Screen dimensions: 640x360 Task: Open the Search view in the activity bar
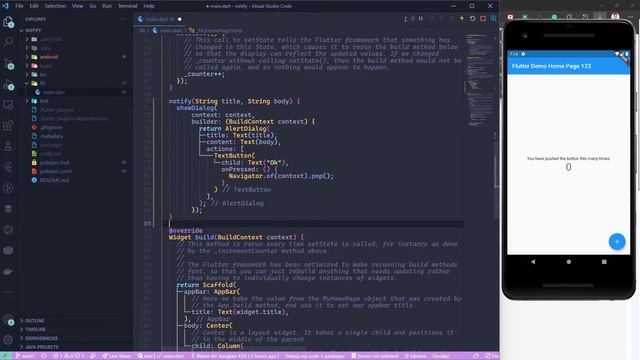pos(8,42)
